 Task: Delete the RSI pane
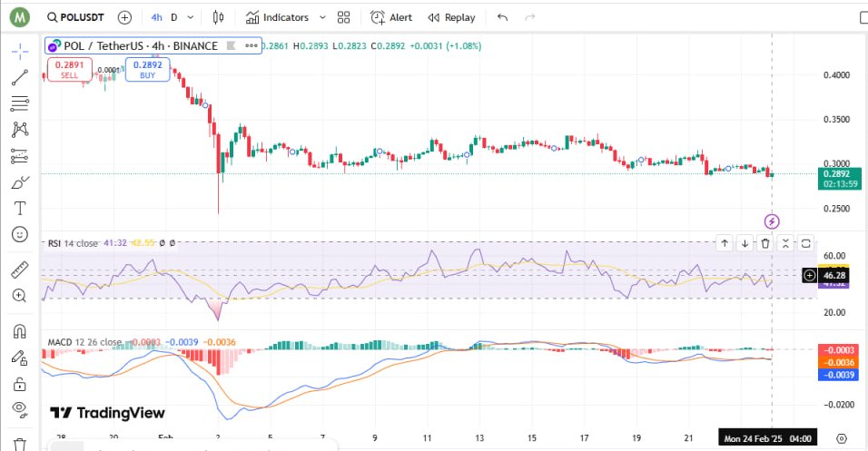coord(765,243)
